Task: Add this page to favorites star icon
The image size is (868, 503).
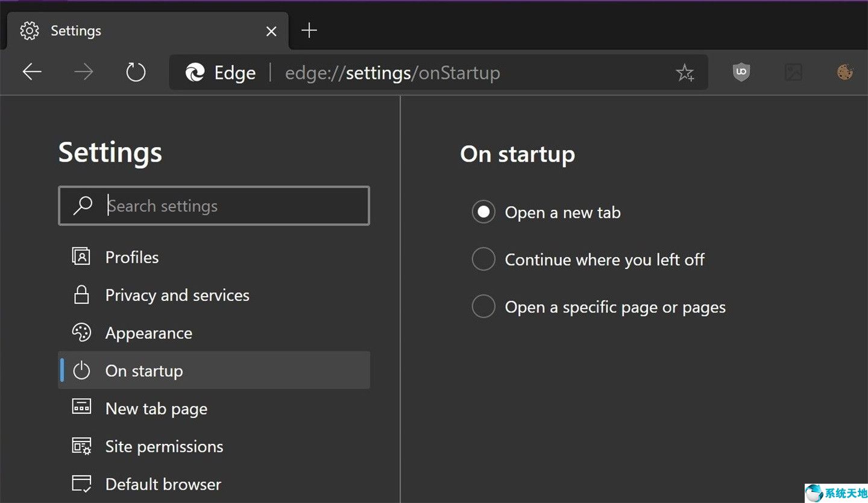Action: point(685,73)
